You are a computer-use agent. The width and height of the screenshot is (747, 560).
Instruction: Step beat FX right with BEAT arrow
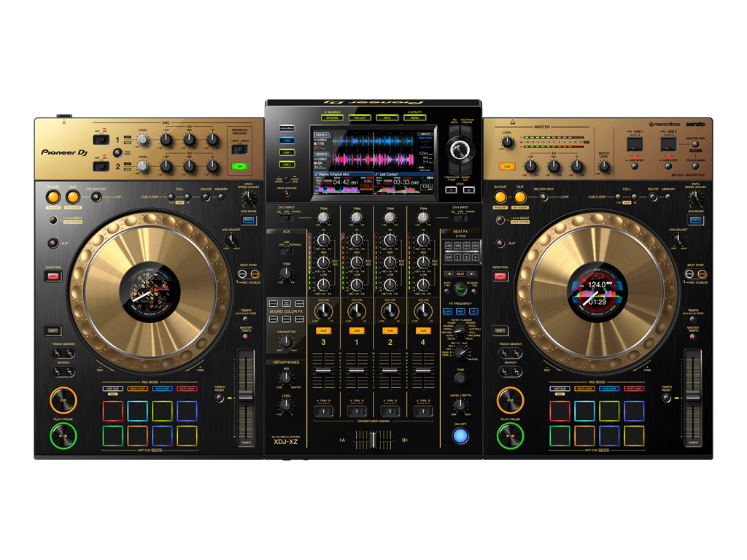[x=472, y=274]
